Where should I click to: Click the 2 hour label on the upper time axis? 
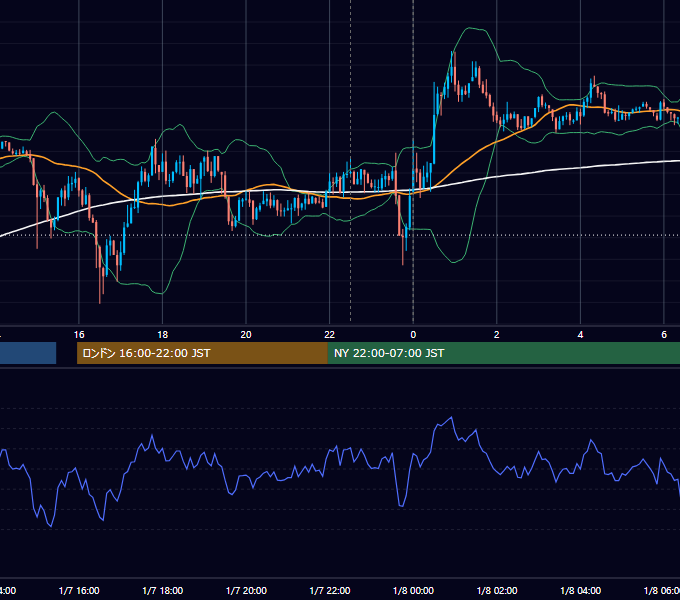click(497, 335)
